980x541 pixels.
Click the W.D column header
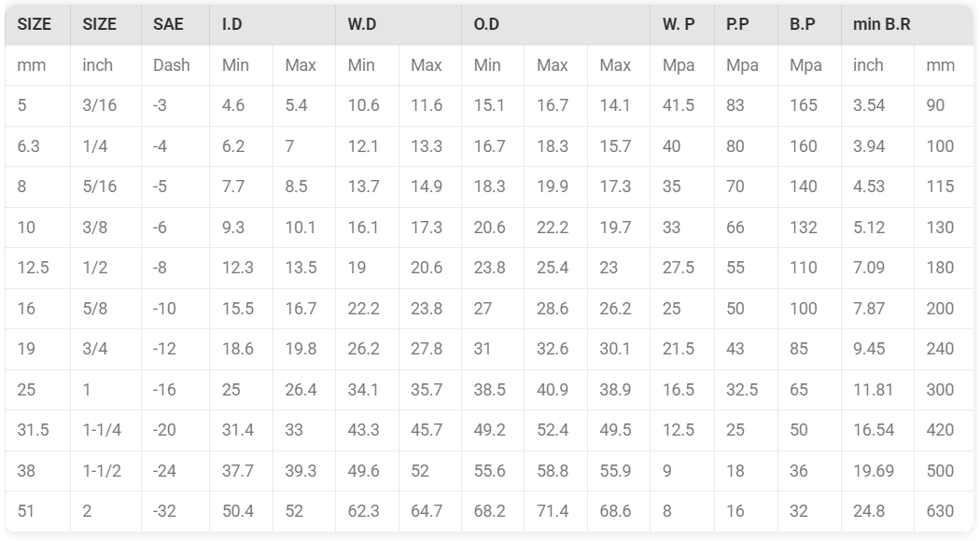pyautogui.click(x=399, y=24)
